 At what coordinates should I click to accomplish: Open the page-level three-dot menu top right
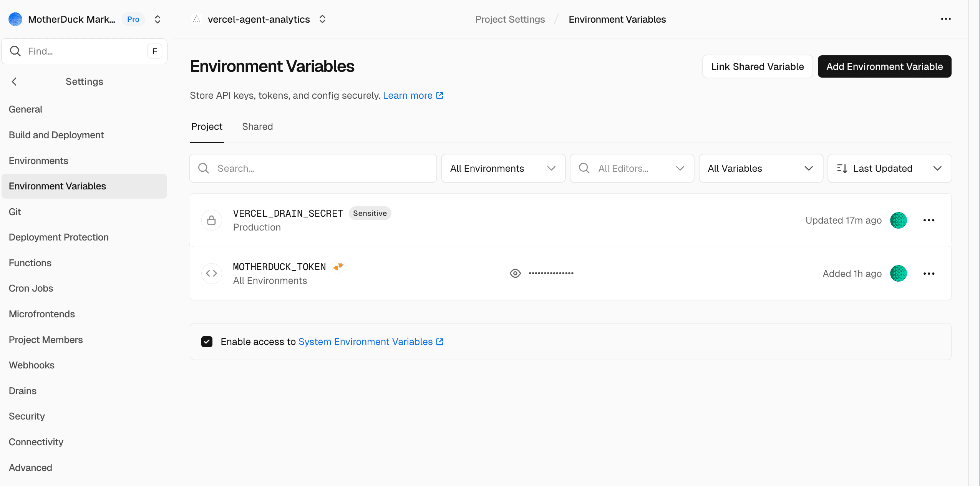coord(946,19)
